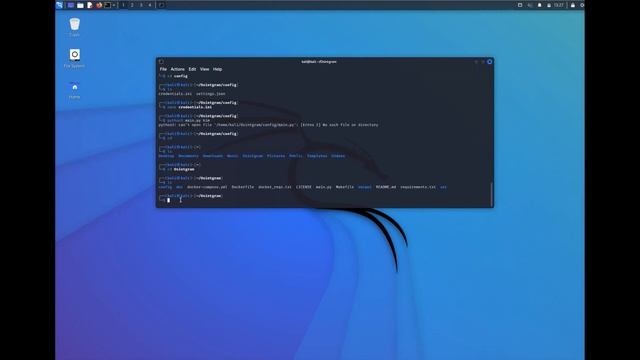This screenshot has height=360, width=640.
Task: Open the View menu in terminal
Action: pyautogui.click(x=204, y=69)
